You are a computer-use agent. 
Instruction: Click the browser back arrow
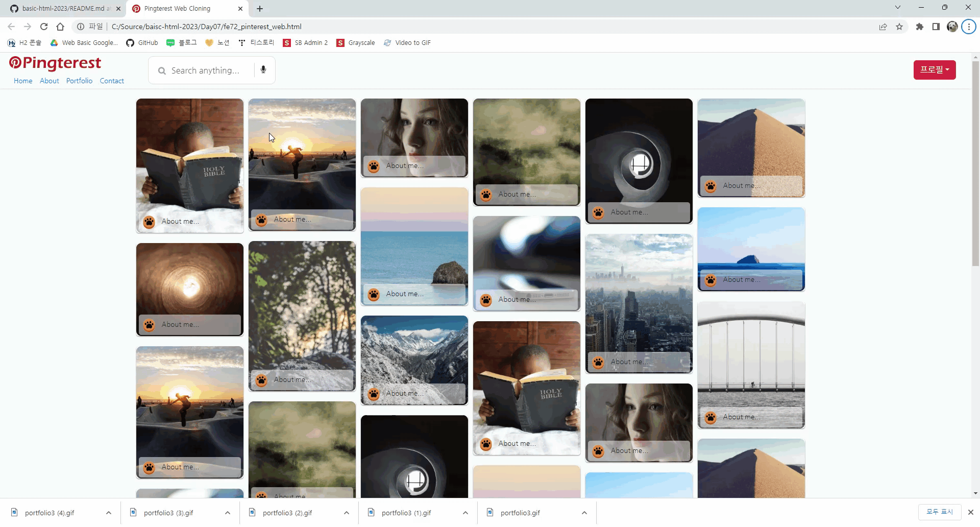(x=11, y=27)
